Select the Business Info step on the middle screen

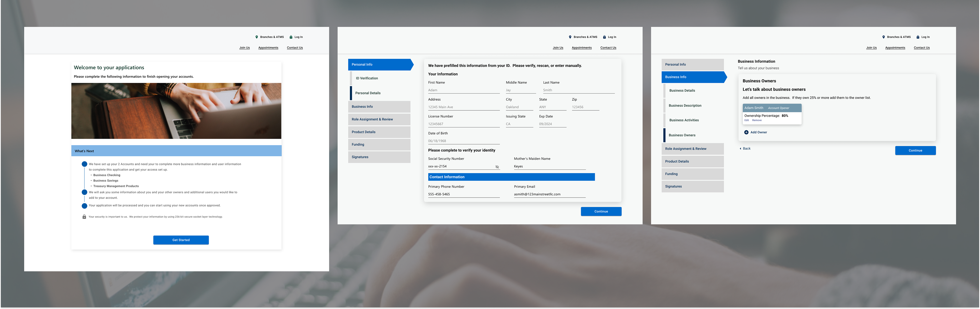(379, 107)
